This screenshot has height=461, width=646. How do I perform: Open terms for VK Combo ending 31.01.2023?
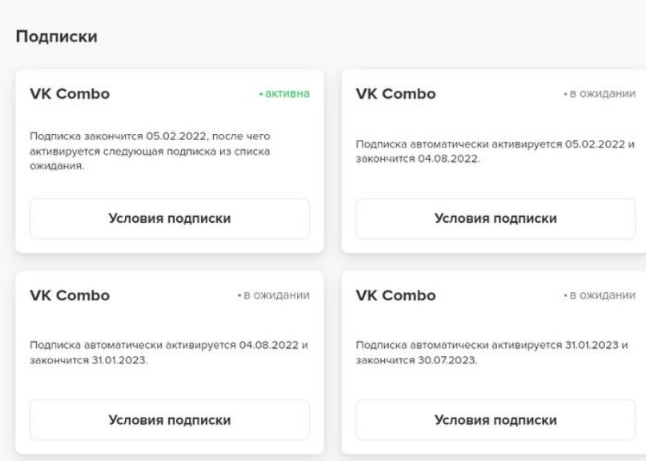click(x=169, y=420)
